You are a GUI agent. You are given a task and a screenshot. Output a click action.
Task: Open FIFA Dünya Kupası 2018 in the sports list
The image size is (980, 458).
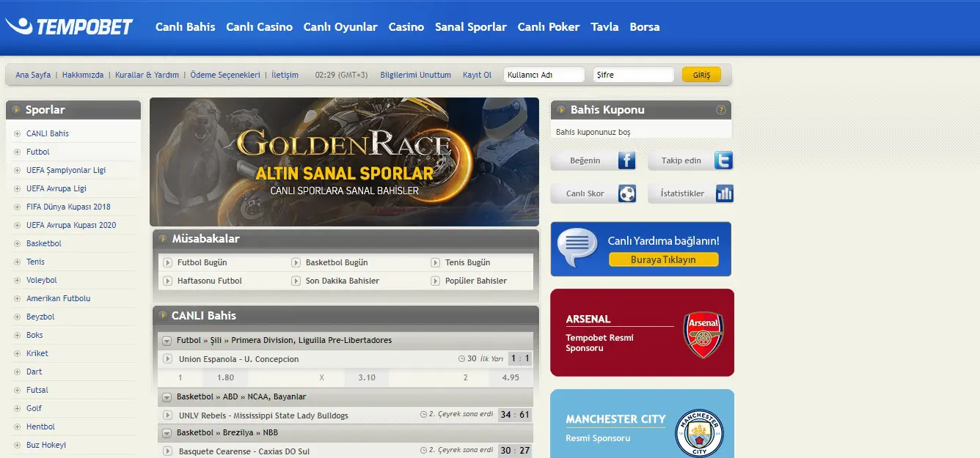pos(68,207)
